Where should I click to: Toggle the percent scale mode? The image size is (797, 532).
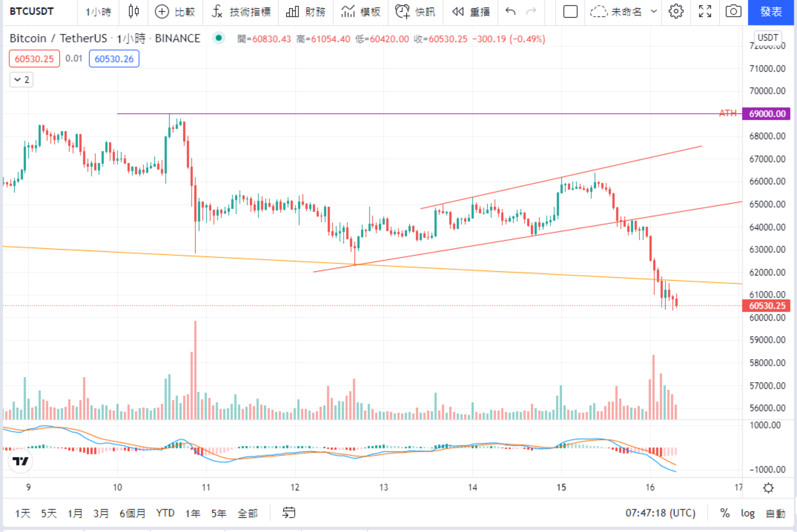725,513
